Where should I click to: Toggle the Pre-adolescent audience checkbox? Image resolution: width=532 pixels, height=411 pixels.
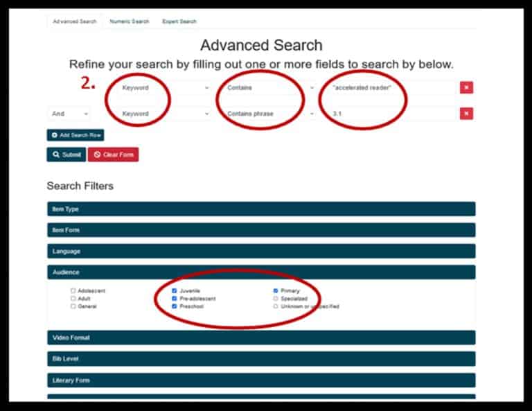tap(175, 299)
